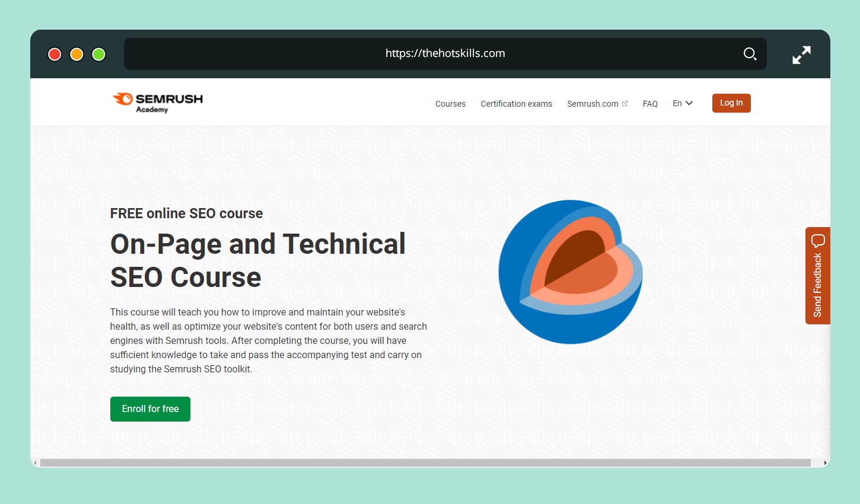Click the Semrush Academy flame logo
860x504 pixels.
(123, 99)
